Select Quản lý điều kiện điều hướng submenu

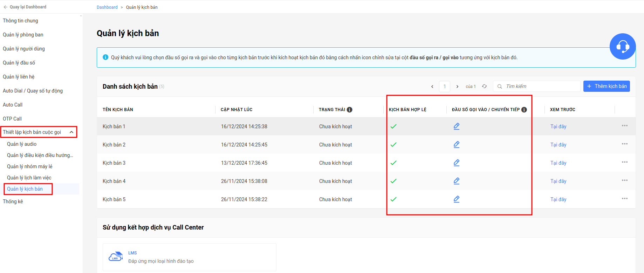pos(40,155)
